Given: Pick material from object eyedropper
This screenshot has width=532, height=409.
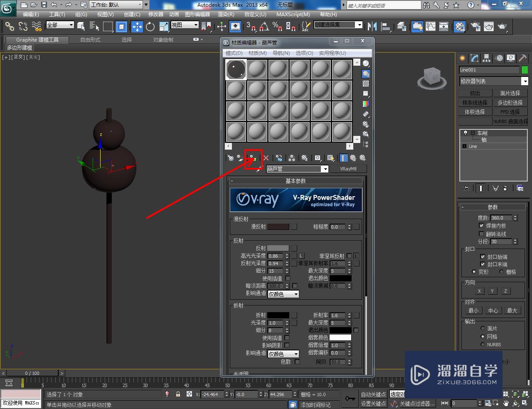Looking at the screenshot, I should coord(259,169).
